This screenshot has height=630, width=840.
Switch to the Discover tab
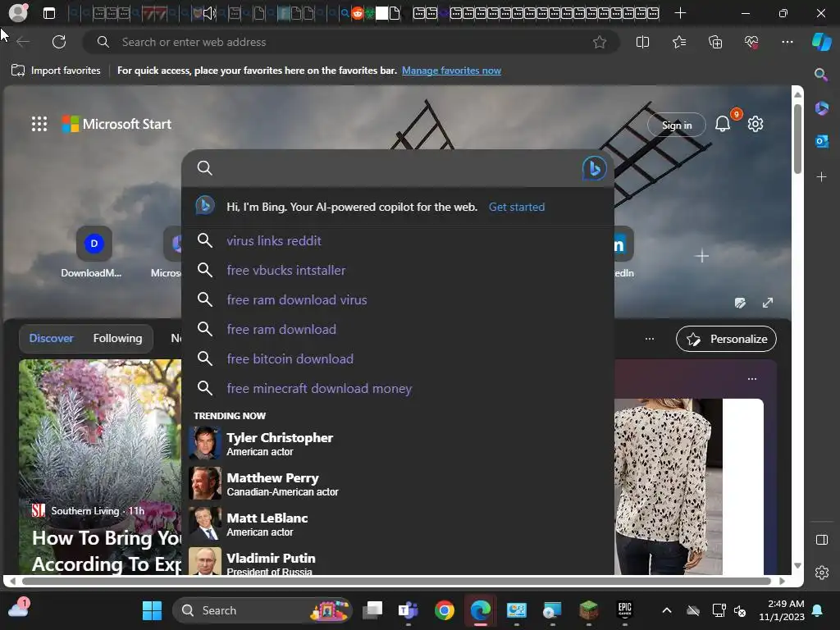[51, 339]
